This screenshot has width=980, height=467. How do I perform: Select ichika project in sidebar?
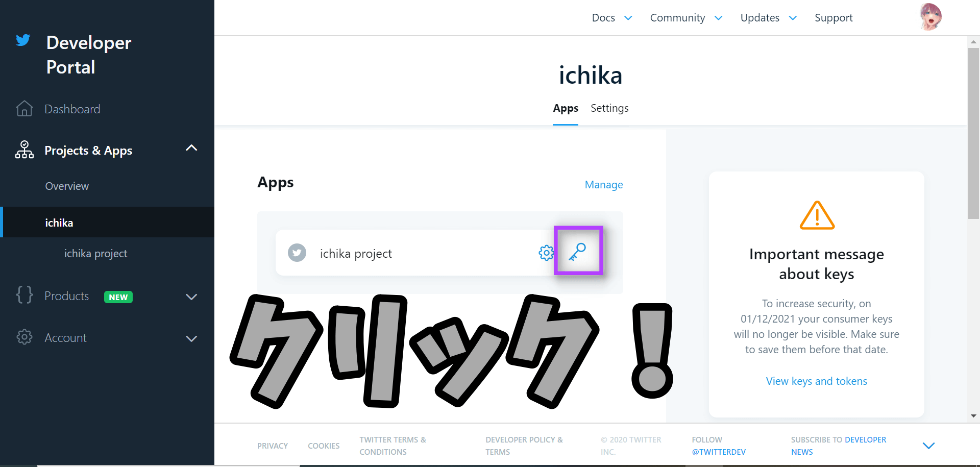click(x=96, y=254)
